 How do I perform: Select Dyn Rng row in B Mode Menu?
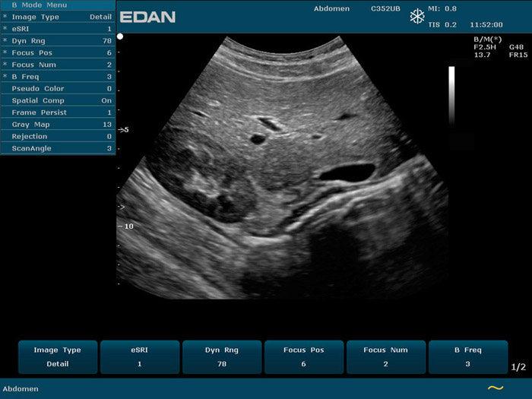tap(58, 41)
